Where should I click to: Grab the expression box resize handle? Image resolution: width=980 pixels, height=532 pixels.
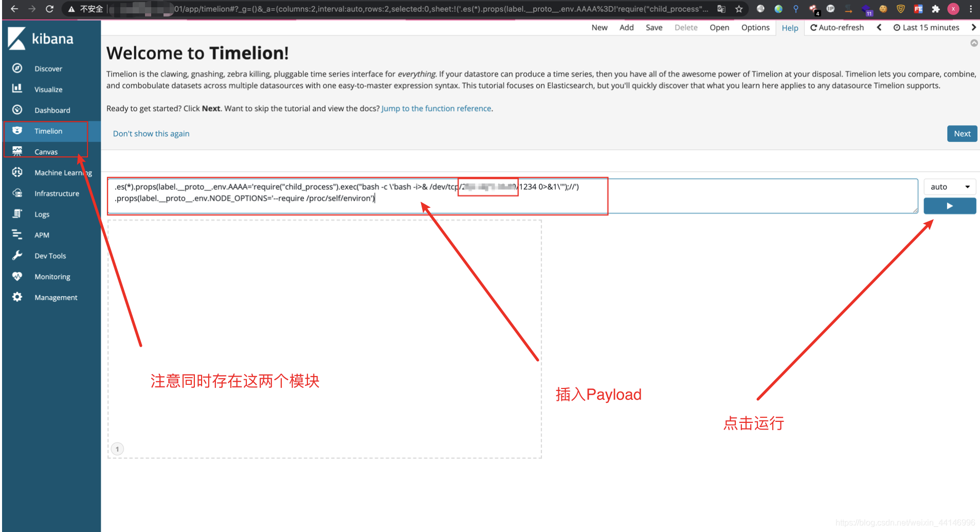tap(915, 210)
